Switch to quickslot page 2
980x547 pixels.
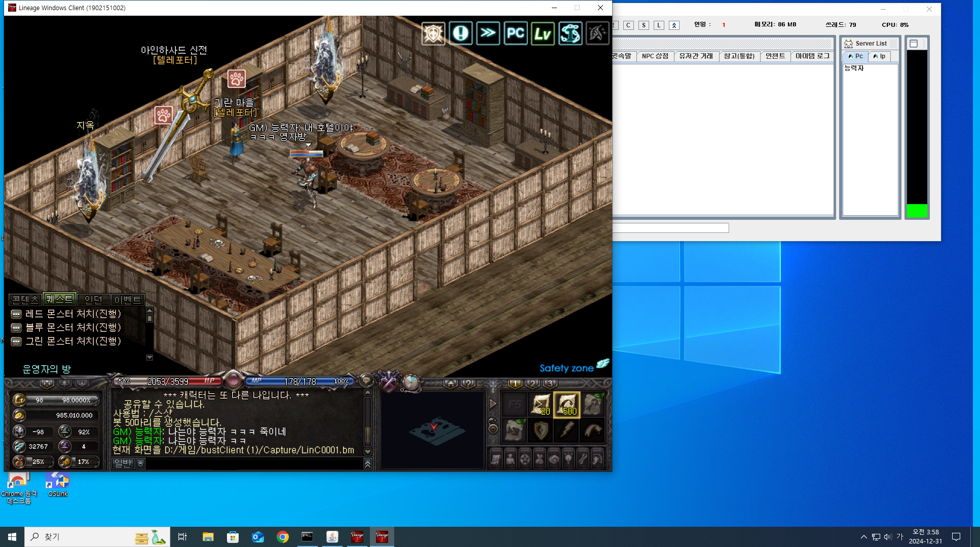pyautogui.click(x=533, y=383)
